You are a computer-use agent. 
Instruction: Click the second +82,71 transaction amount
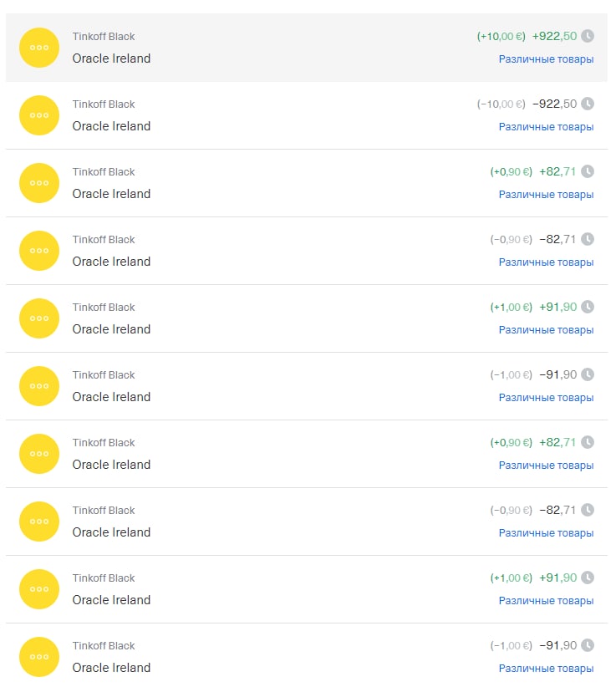coord(557,442)
